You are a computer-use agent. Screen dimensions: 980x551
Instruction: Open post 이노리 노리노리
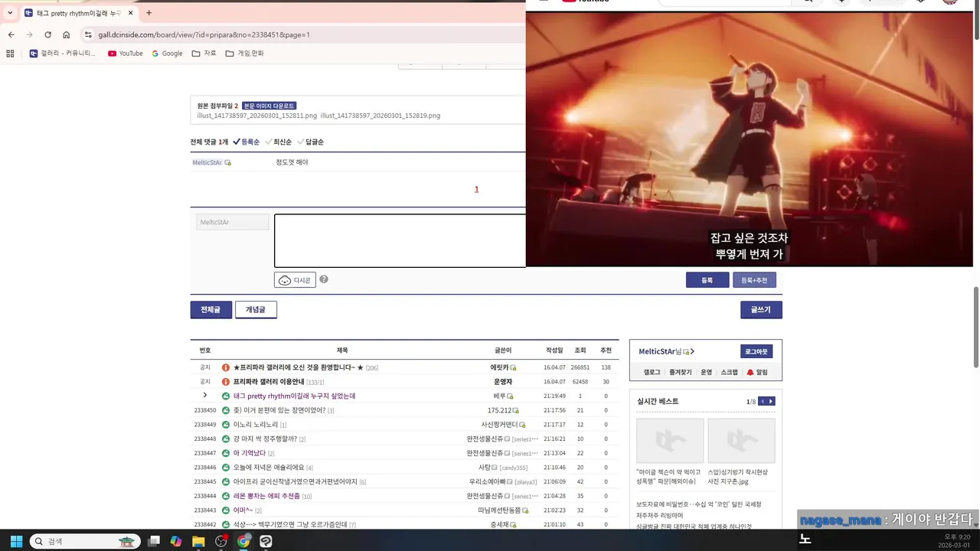(256, 425)
